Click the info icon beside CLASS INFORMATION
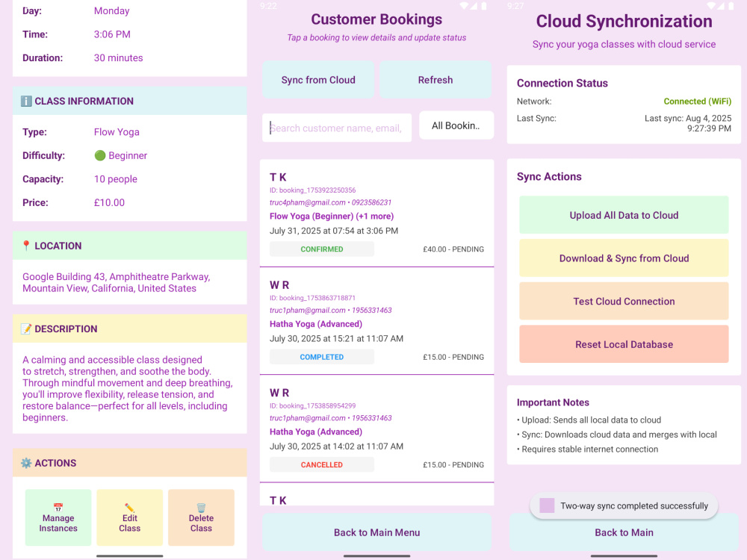This screenshot has width=747, height=560. [26, 101]
